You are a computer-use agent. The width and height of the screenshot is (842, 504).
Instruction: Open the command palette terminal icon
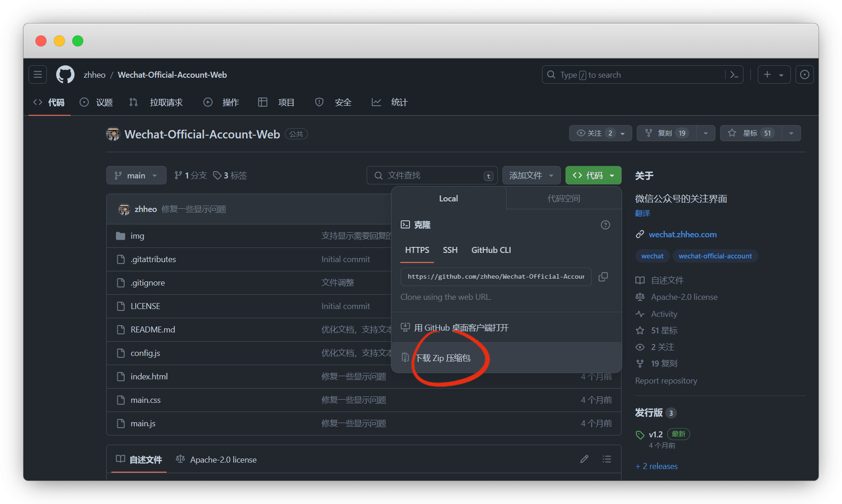click(x=734, y=74)
